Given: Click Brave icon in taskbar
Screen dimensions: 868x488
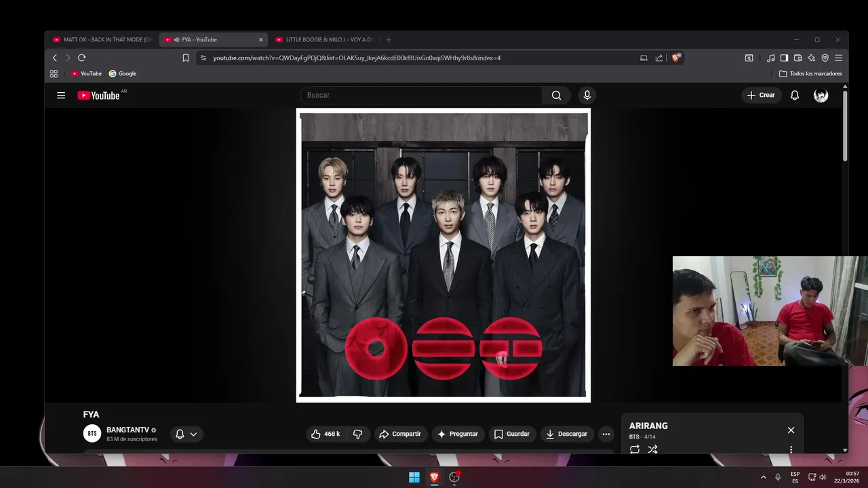Looking at the screenshot, I should tap(434, 477).
